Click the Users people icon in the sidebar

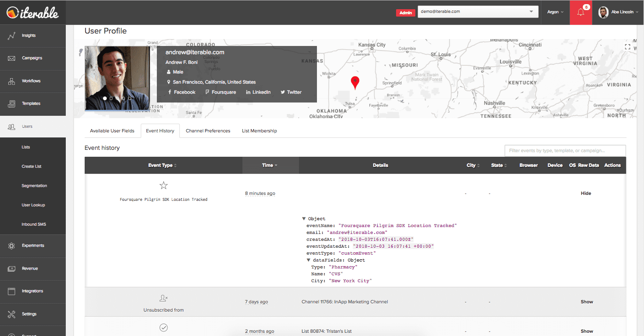click(x=12, y=126)
